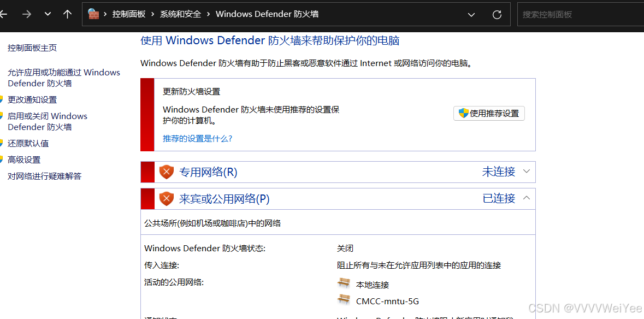Click the bench icon beside 本地连接

344,283
